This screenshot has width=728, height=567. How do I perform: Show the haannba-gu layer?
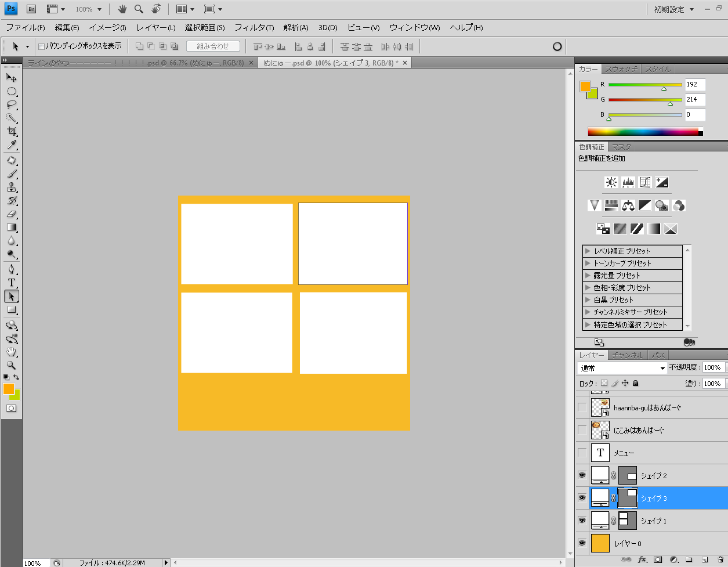(x=582, y=407)
